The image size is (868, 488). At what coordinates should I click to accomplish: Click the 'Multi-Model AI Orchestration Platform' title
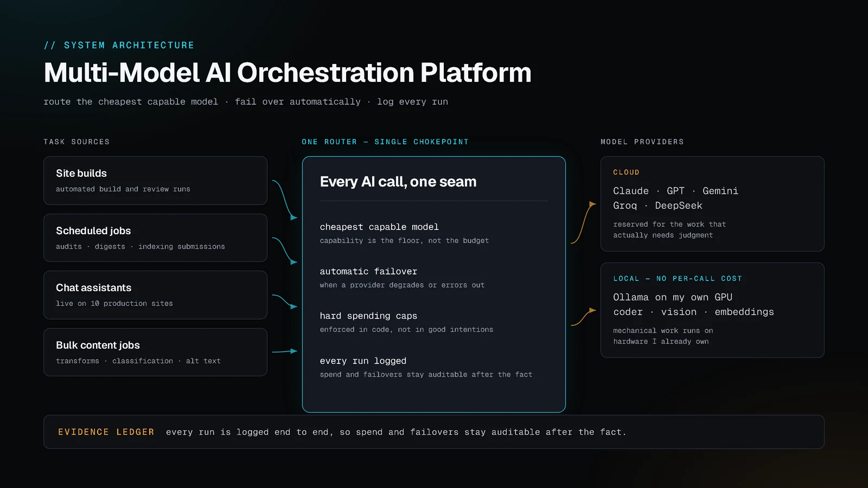pyautogui.click(x=288, y=73)
